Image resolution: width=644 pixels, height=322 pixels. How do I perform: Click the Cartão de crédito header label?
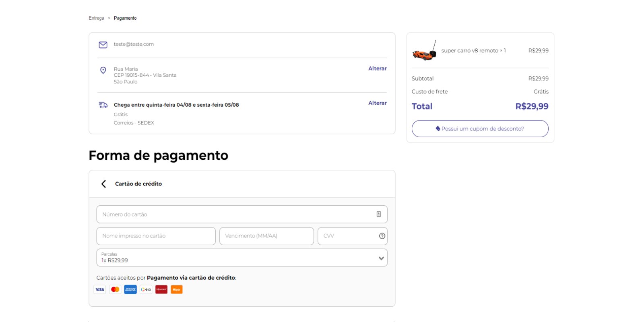138,184
